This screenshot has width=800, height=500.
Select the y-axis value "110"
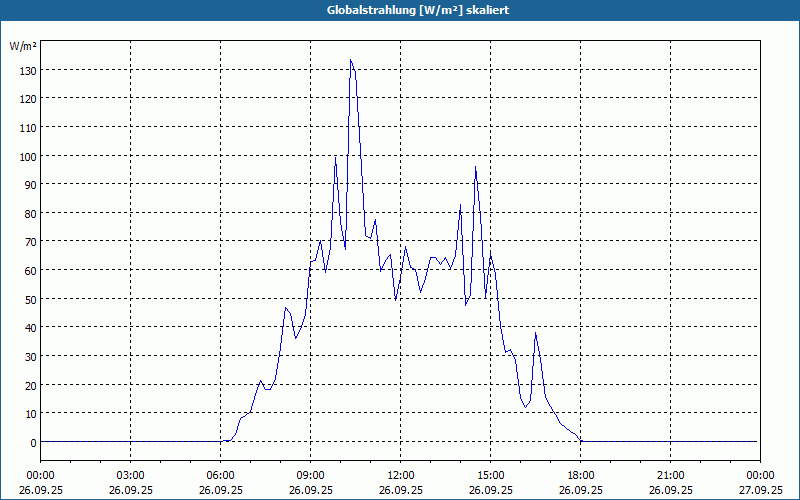(x=28, y=129)
